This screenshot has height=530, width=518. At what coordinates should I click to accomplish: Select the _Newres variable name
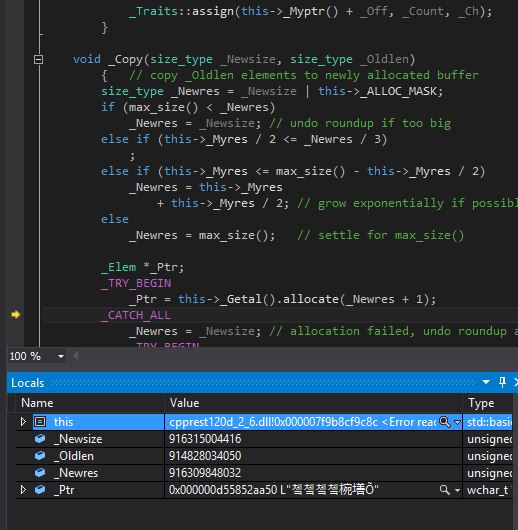(76, 473)
